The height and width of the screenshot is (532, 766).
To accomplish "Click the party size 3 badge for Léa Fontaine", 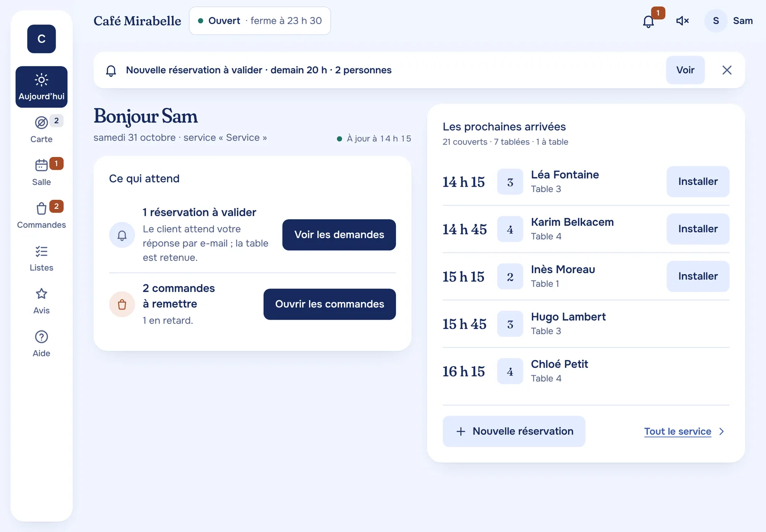I will [x=510, y=182].
